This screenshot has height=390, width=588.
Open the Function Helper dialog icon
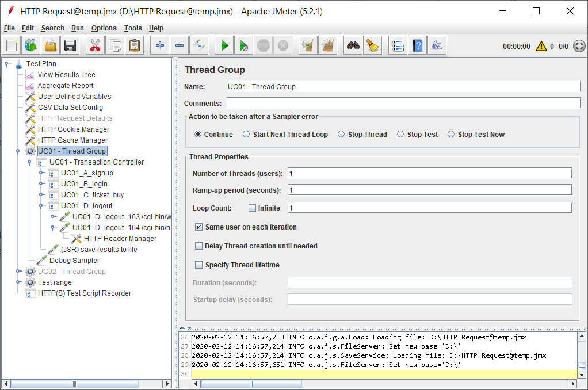click(x=398, y=46)
